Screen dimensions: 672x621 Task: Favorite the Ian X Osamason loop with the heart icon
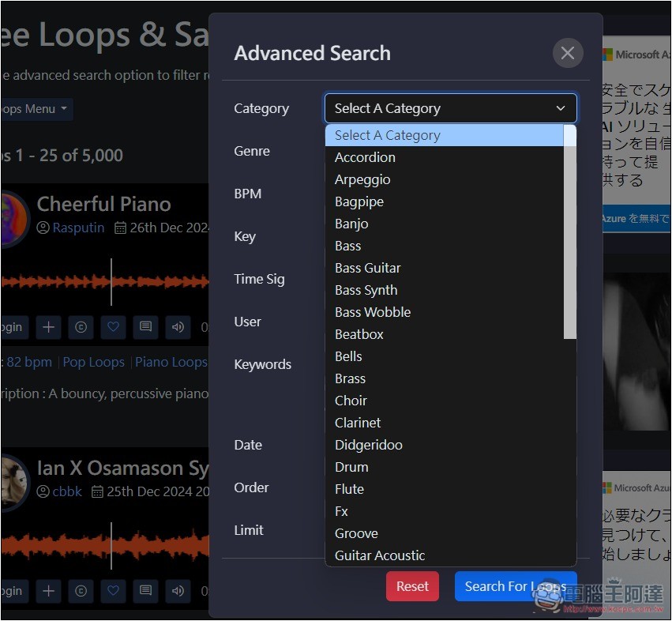coord(113,591)
